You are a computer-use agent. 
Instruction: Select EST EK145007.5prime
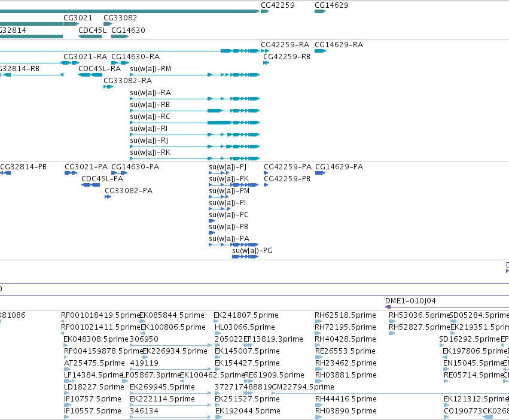coord(248,351)
